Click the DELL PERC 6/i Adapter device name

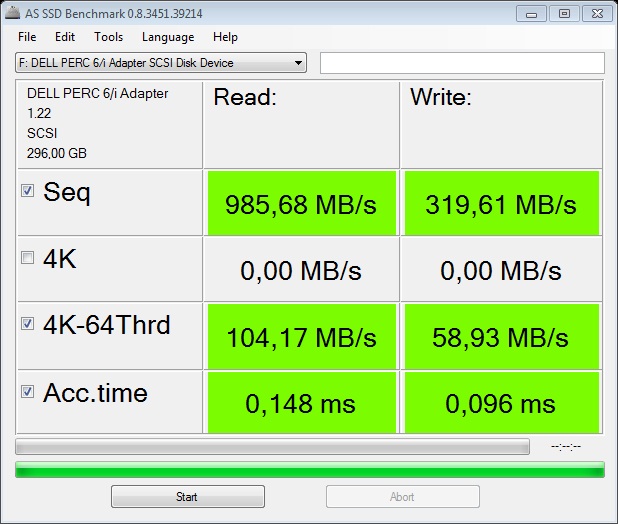click(98, 93)
